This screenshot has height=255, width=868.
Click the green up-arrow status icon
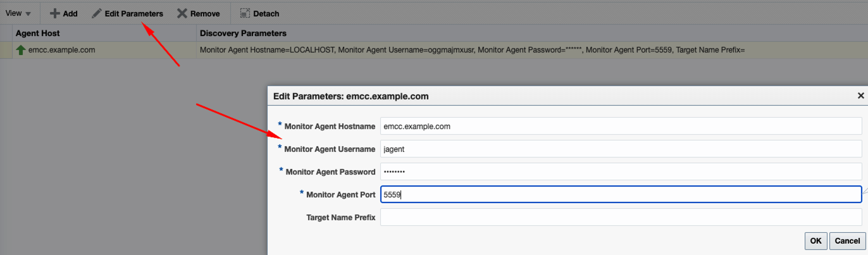[x=21, y=50]
